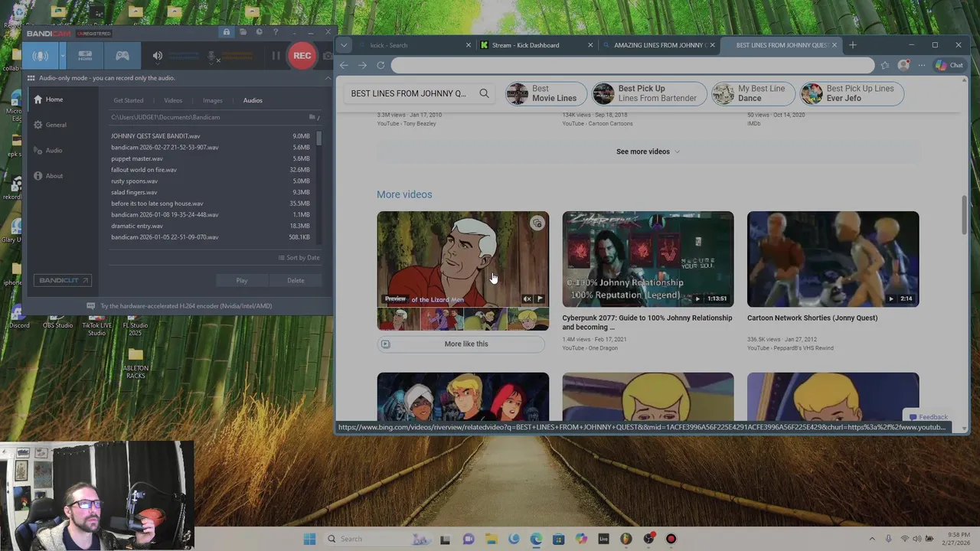Click the Bandicam lock icon in title bar
Screen dimensions: 980x551
pyautogui.click(x=226, y=32)
